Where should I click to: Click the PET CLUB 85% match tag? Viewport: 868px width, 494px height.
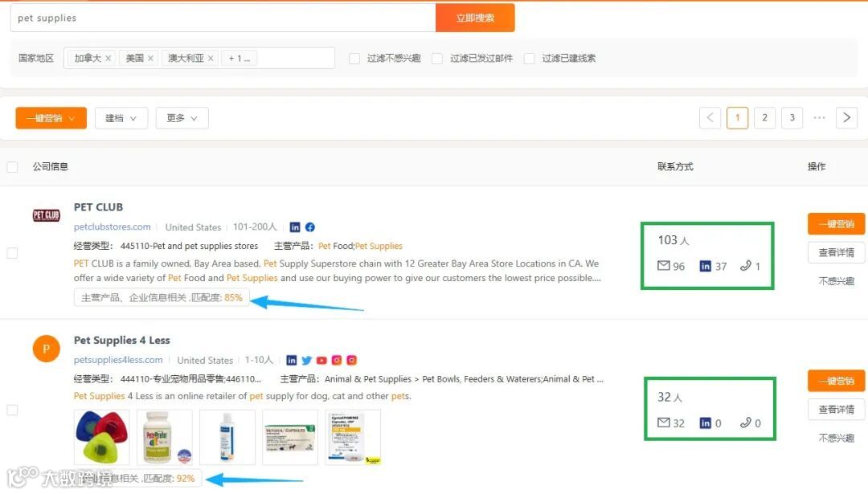click(162, 298)
